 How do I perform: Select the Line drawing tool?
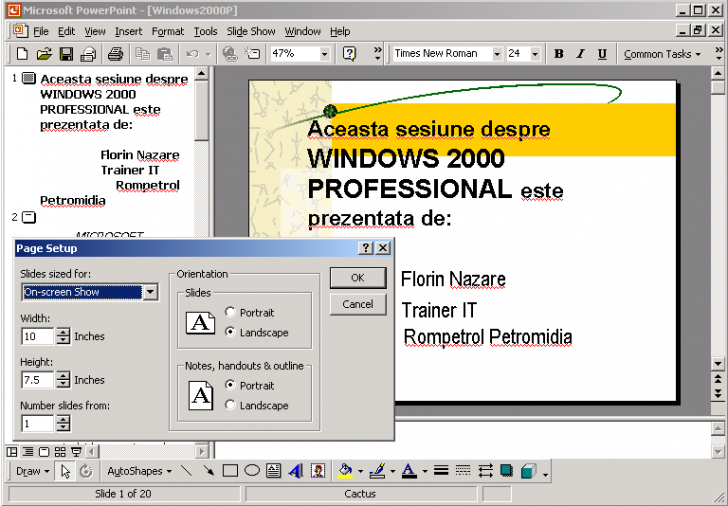click(186, 471)
